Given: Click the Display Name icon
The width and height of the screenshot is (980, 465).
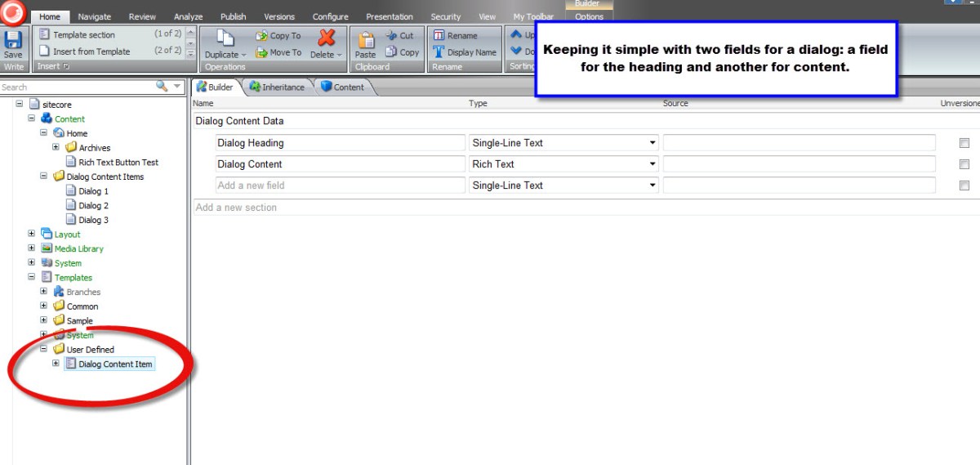Looking at the screenshot, I should coord(439,52).
